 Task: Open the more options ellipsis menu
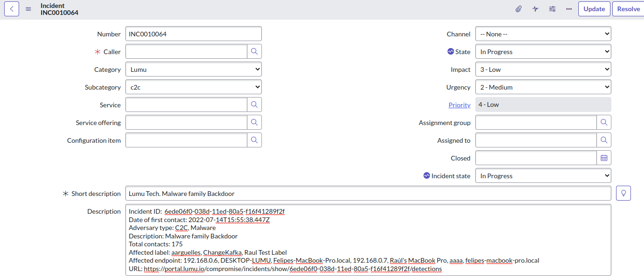point(569,9)
